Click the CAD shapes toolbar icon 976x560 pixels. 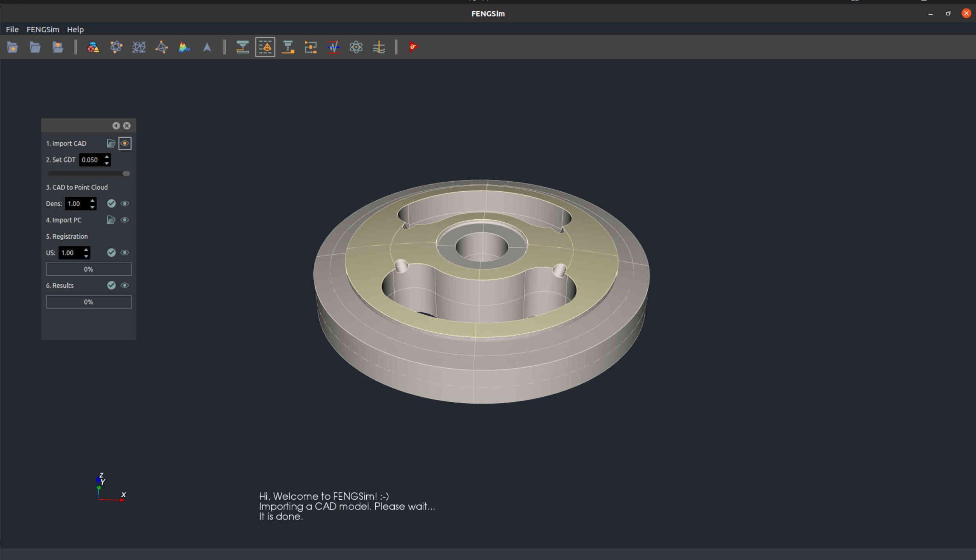[93, 47]
